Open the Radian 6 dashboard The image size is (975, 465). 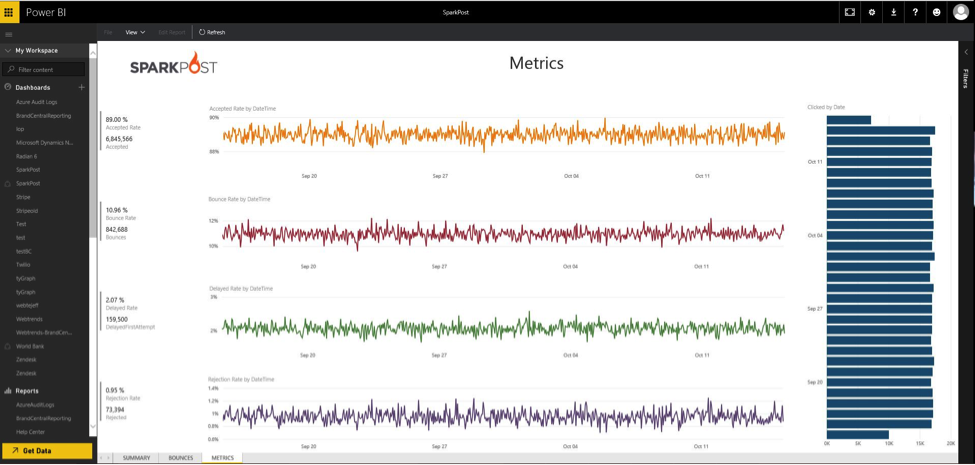(x=27, y=156)
